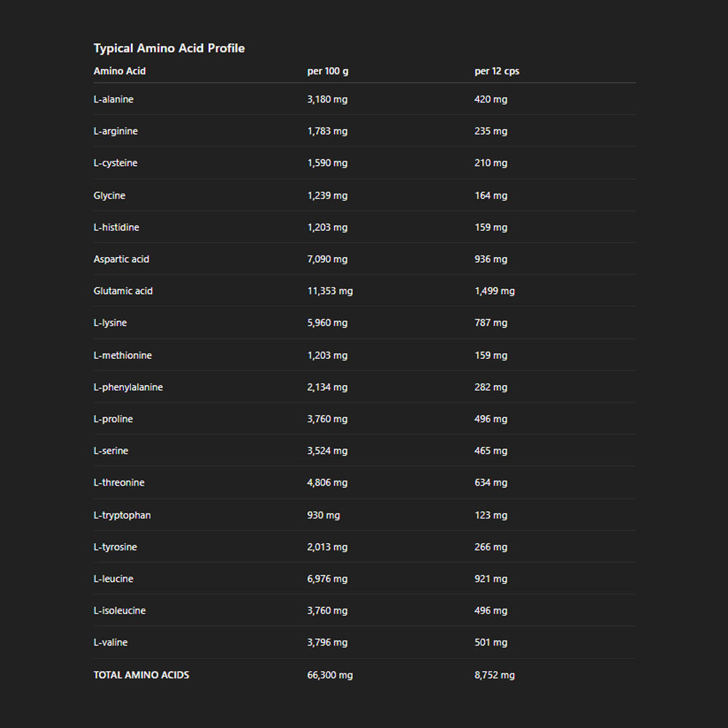Select the 'Amino Acid' column header

tap(119, 71)
